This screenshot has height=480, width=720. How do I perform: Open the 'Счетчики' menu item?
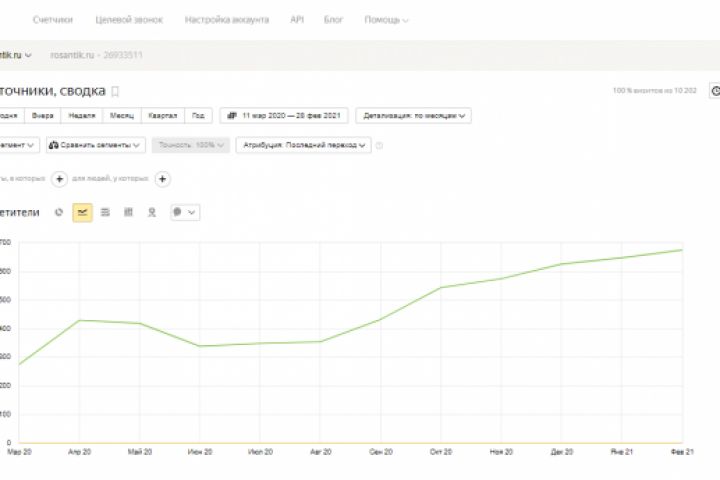pyautogui.click(x=52, y=19)
